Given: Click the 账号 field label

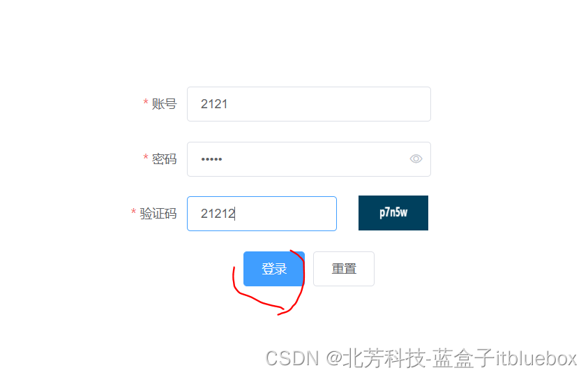Looking at the screenshot, I should coord(164,104).
